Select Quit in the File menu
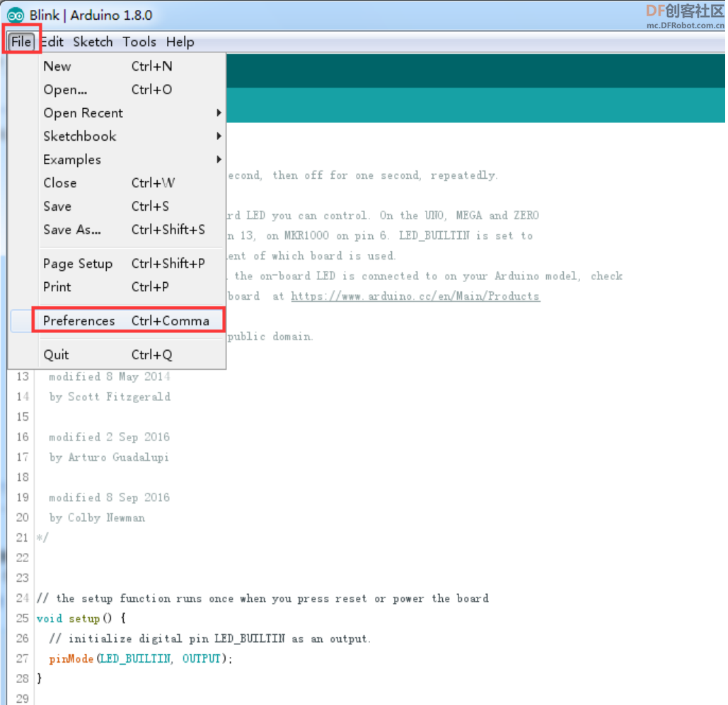This screenshot has height=705, width=728. click(117, 354)
